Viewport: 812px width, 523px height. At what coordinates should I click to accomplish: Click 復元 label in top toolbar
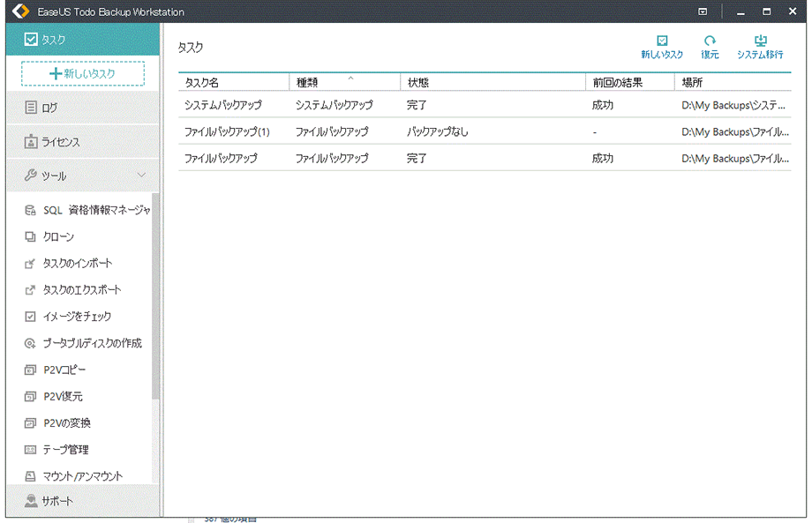click(710, 55)
